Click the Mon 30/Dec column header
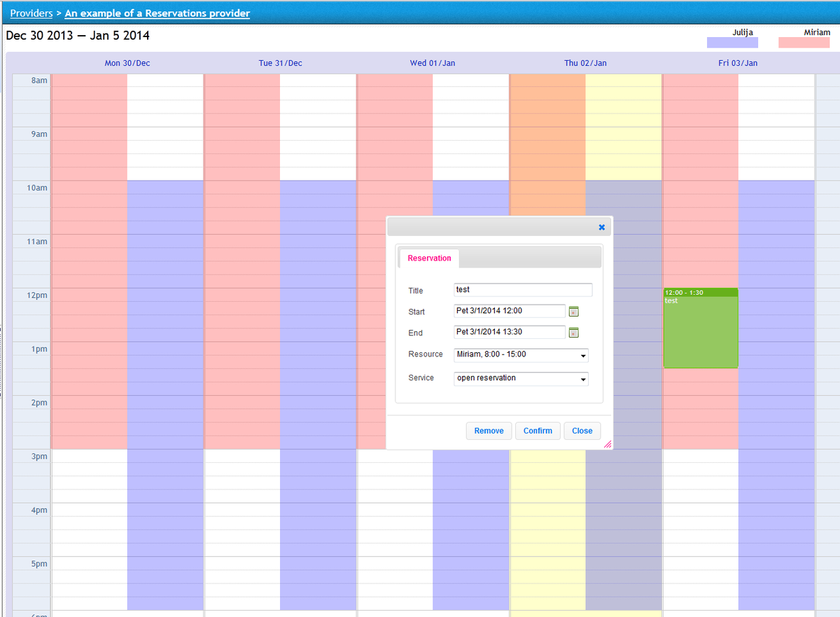 pyautogui.click(x=127, y=63)
